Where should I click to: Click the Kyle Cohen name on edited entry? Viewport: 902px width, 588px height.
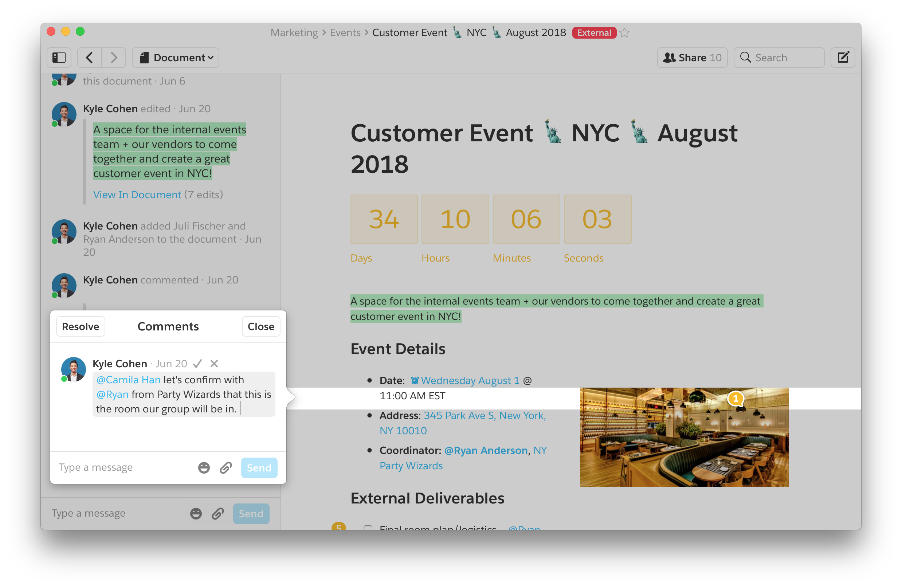pyautogui.click(x=110, y=109)
